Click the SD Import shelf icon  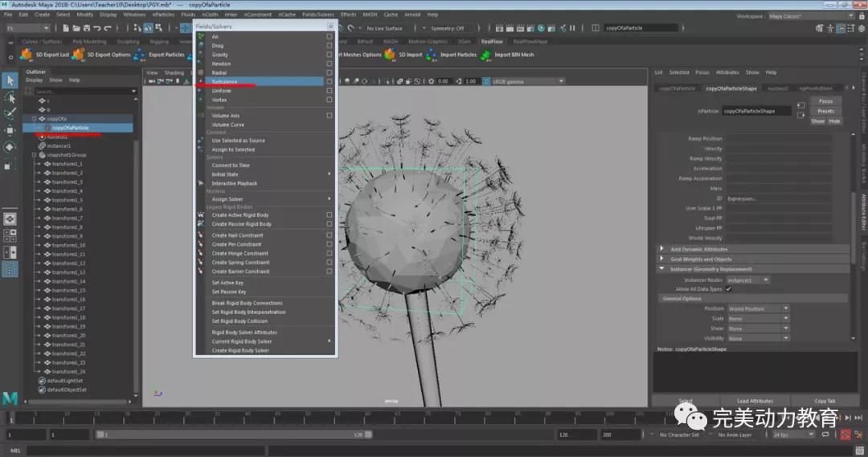[x=390, y=55]
